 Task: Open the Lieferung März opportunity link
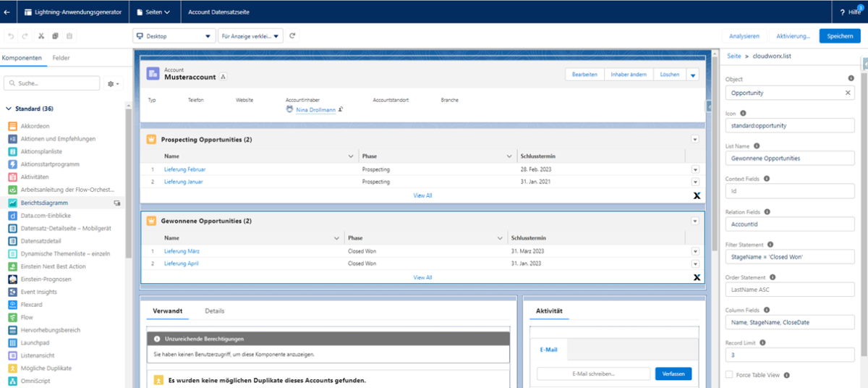coord(182,251)
